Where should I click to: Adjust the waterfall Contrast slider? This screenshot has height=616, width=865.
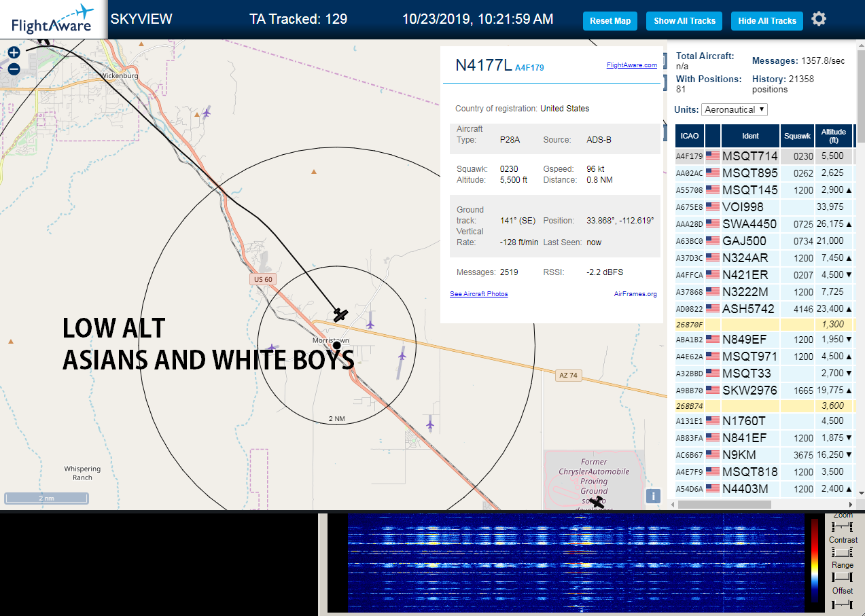coord(843,552)
